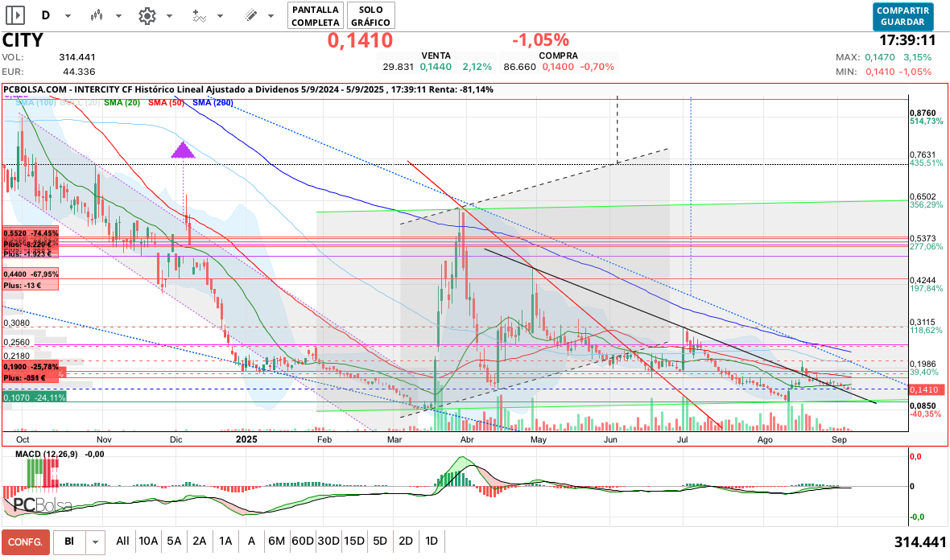
Task: Click the SOLO GRÁFICO button
Action: pos(371,16)
